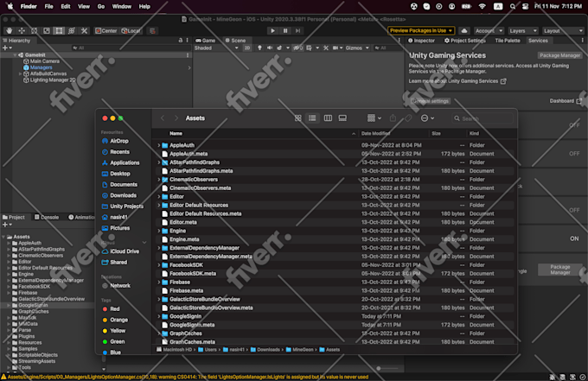
Task: Open the Dashboard link
Action: tap(566, 101)
